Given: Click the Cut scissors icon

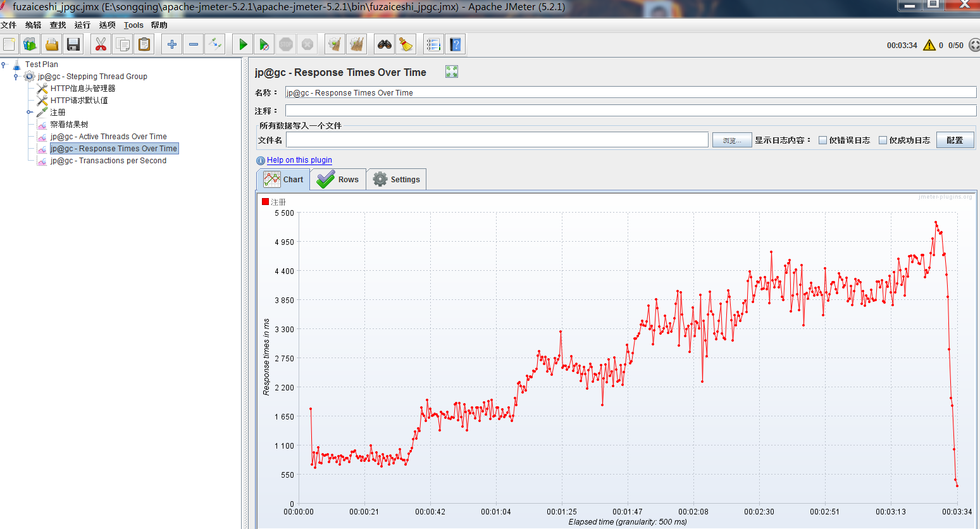Looking at the screenshot, I should point(101,44).
